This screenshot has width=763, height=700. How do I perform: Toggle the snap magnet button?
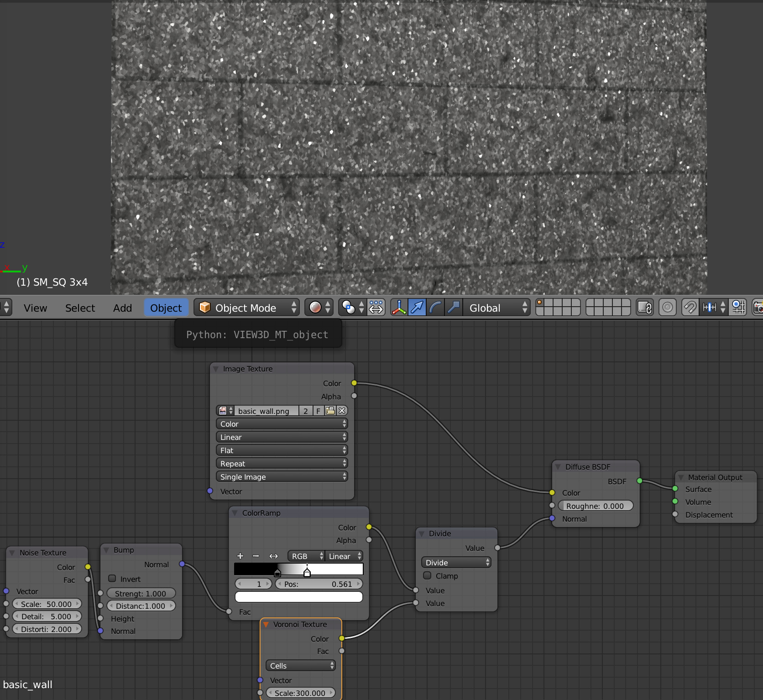point(690,308)
